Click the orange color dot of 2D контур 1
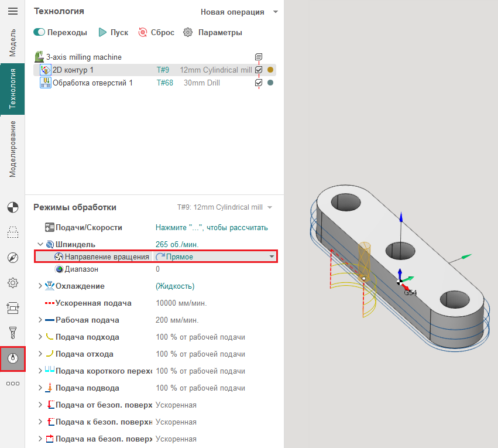Viewport: 498px width, 448px height. coord(270,70)
